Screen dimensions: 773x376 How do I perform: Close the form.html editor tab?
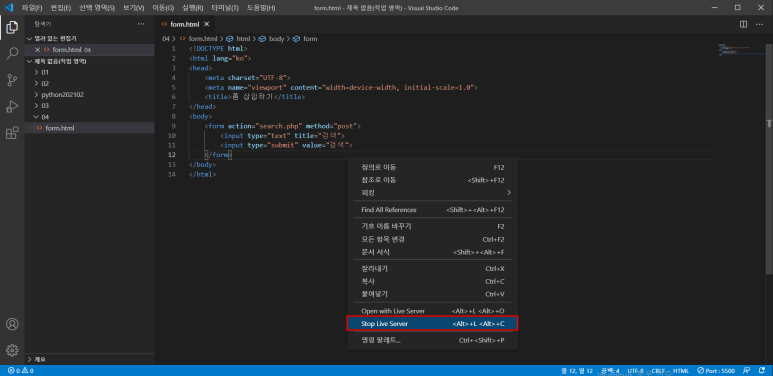[207, 24]
